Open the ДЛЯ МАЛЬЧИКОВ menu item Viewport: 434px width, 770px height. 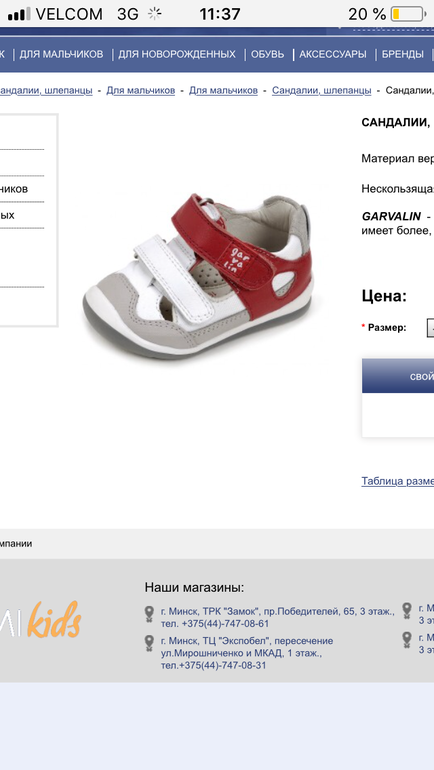pos(61,54)
